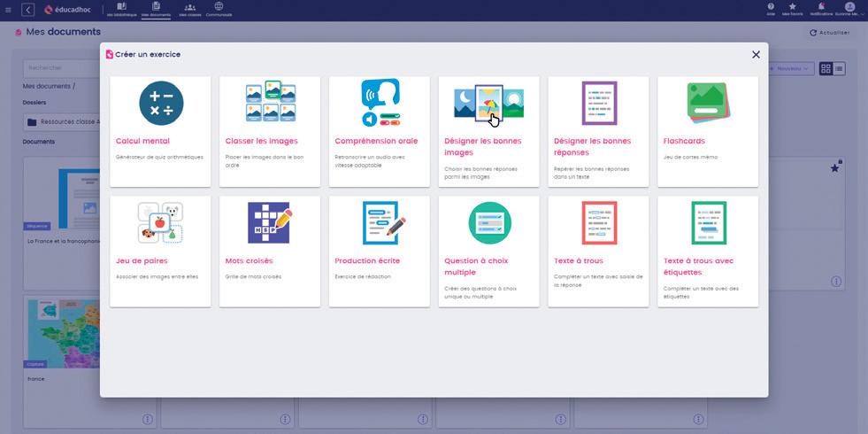Open the Mots croisés crossword icon

coord(270,222)
